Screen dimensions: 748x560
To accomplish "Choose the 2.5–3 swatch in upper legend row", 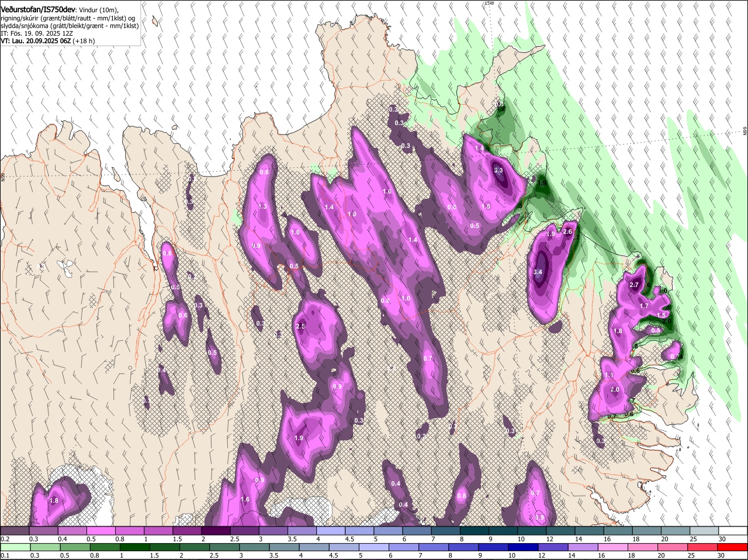I will coord(244,531).
